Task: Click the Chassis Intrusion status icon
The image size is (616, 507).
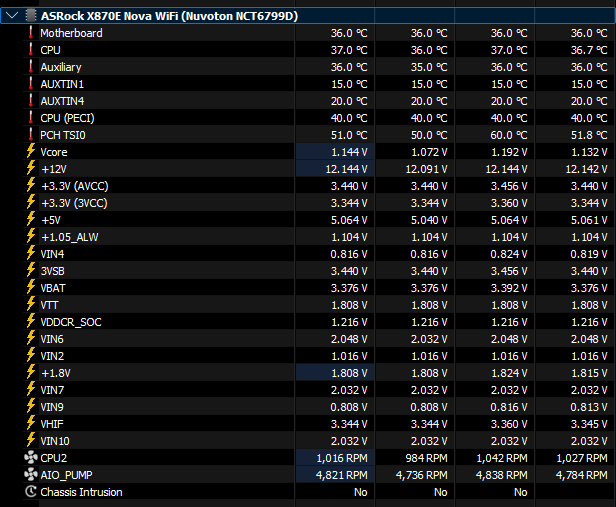Action: click(x=30, y=492)
